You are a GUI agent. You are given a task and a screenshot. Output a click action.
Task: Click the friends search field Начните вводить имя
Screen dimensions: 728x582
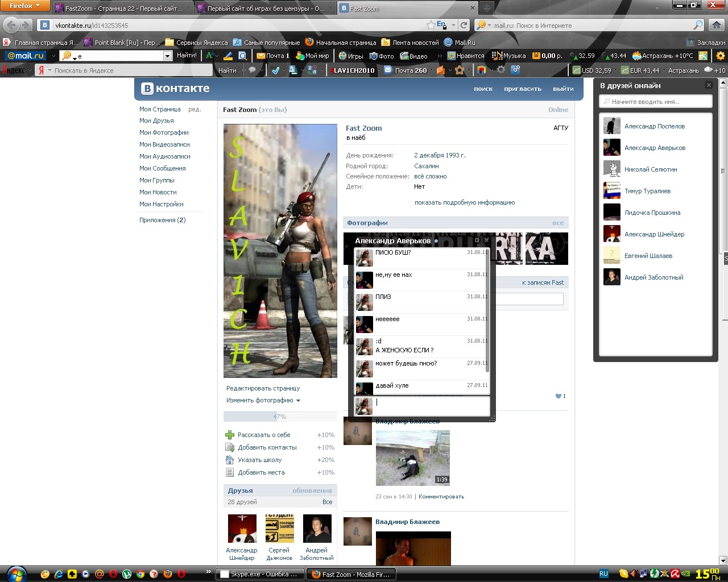(655, 102)
